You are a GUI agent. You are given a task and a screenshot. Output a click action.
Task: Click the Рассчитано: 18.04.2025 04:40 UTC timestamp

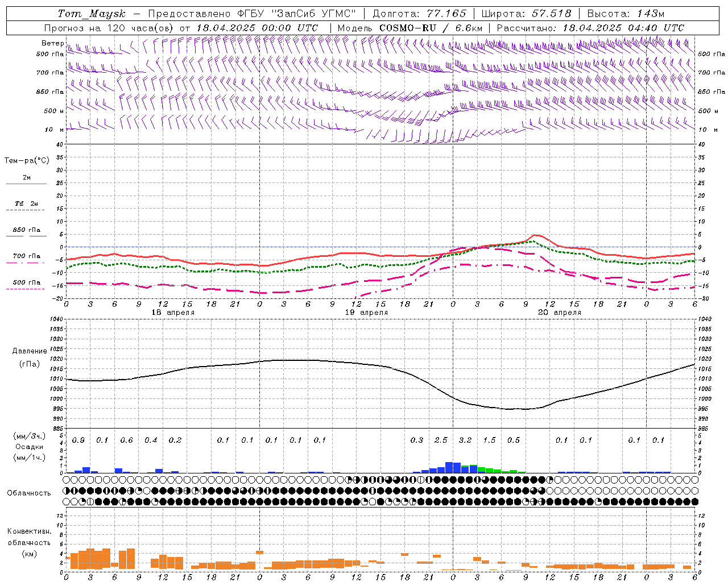click(x=590, y=28)
